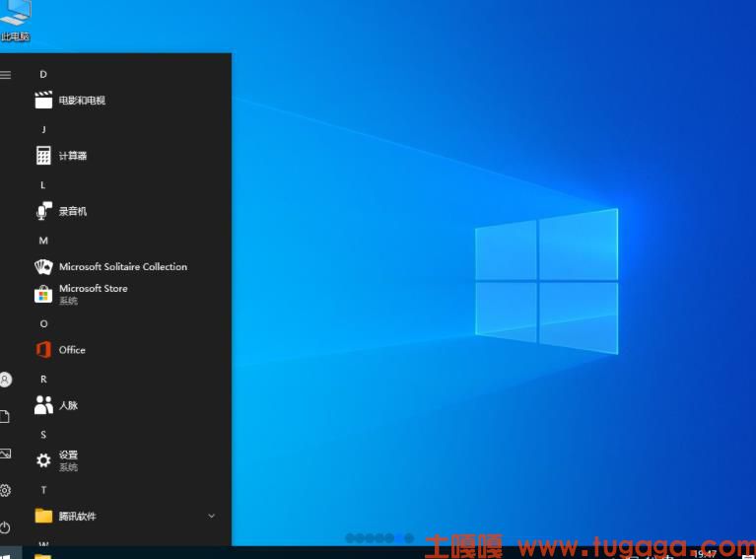This screenshot has width=756, height=559.
Task: Open the Settings gear icon in app list (设置)
Action: pos(43,460)
